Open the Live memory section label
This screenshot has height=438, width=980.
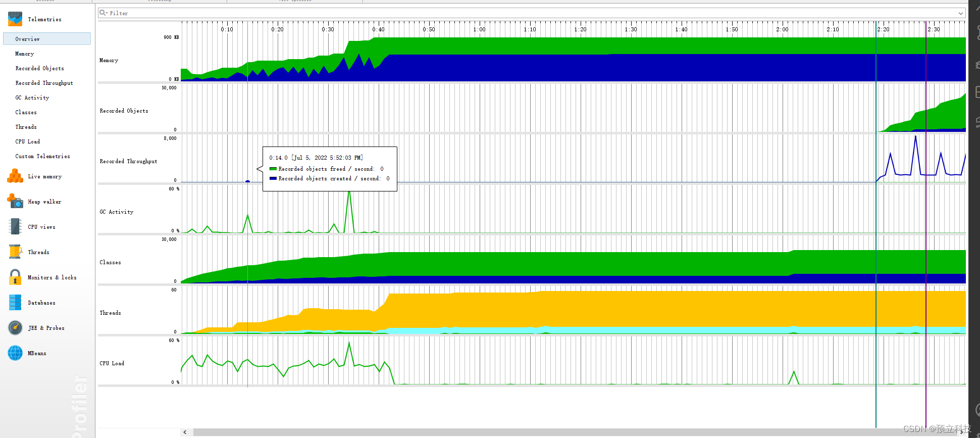pyautogui.click(x=45, y=176)
